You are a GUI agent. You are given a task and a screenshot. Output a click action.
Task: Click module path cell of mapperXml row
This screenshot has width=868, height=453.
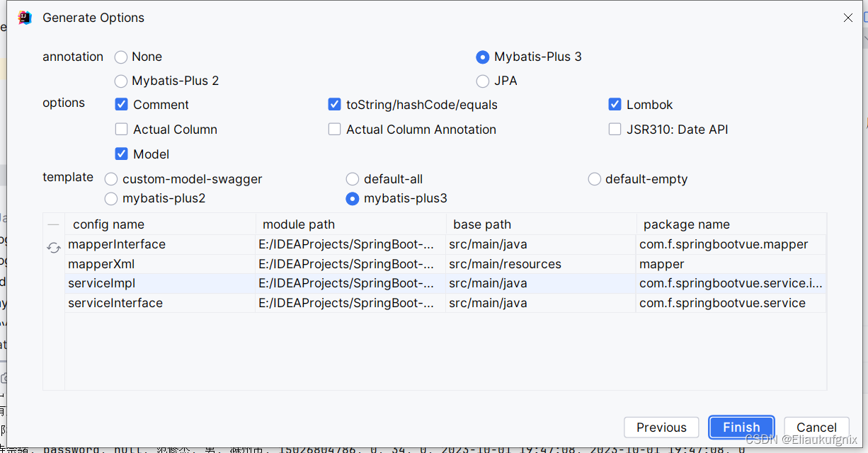(350, 264)
